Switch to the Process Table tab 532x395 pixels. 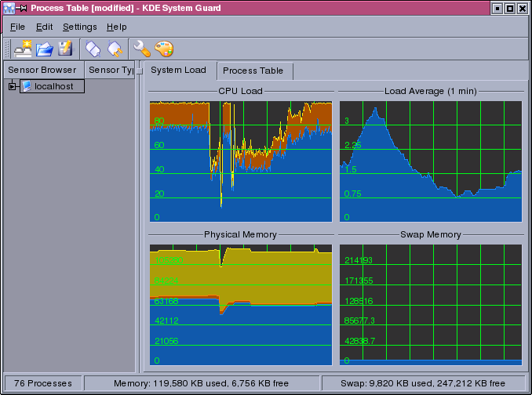[253, 71]
